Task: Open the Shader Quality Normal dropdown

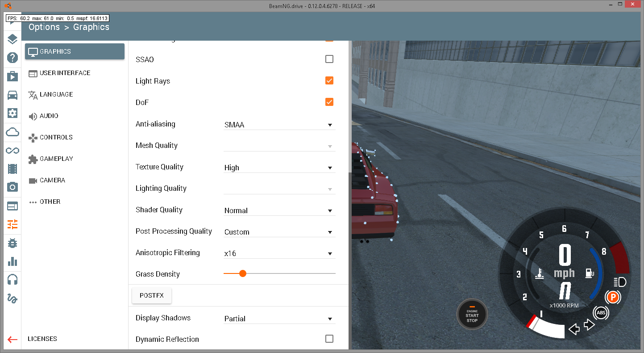Action: point(279,210)
